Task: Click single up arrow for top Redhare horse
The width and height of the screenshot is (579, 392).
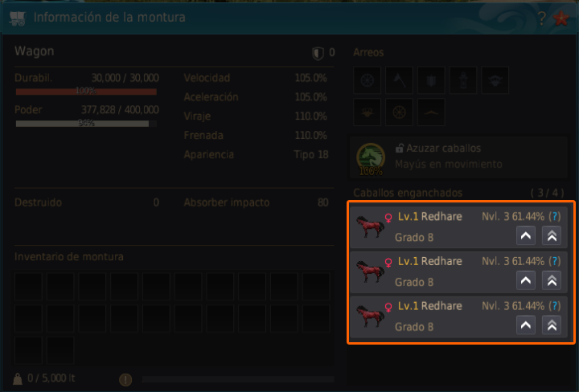Action: [x=526, y=235]
